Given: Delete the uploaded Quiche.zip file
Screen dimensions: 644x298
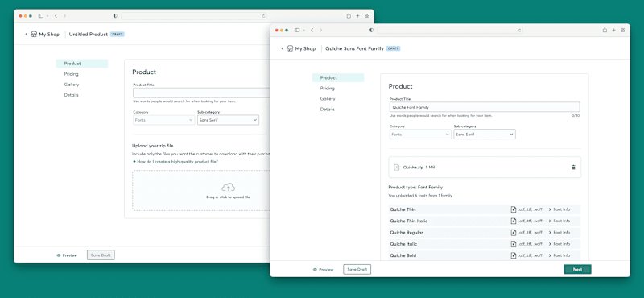Looking at the screenshot, I should point(573,168).
